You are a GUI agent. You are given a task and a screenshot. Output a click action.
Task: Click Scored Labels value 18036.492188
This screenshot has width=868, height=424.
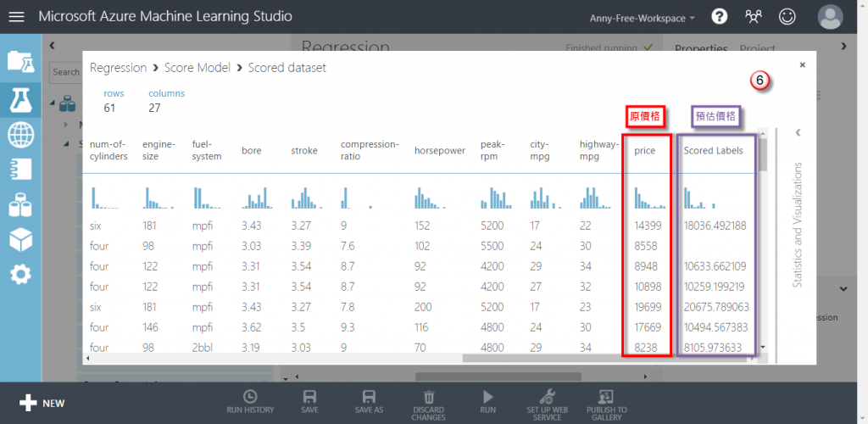click(715, 226)
